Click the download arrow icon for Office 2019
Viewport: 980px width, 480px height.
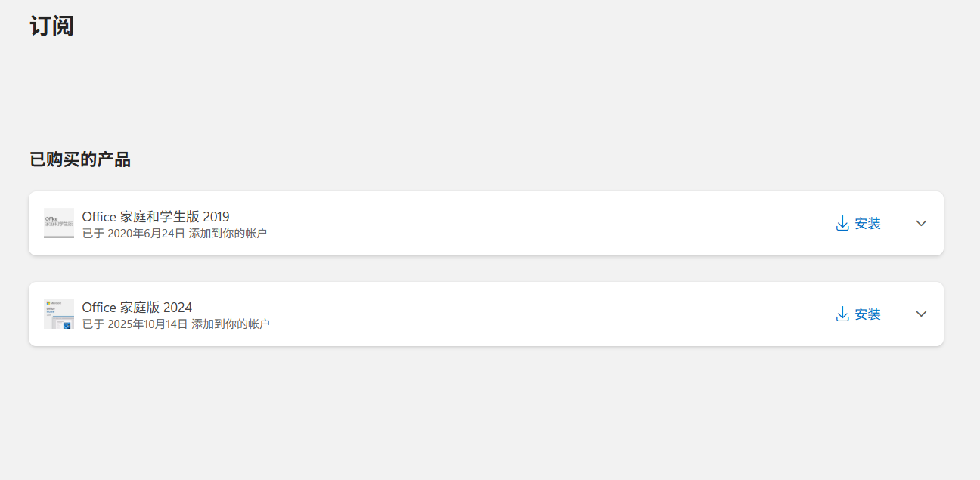click(842, 224)
